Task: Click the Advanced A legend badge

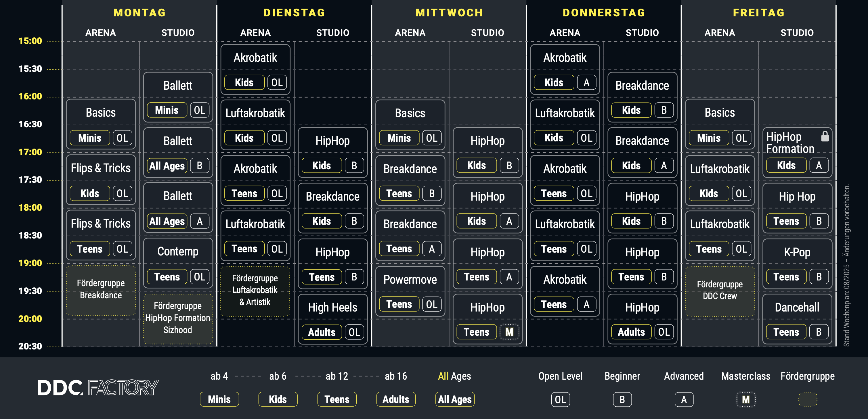Action: (x=684, y=399)
